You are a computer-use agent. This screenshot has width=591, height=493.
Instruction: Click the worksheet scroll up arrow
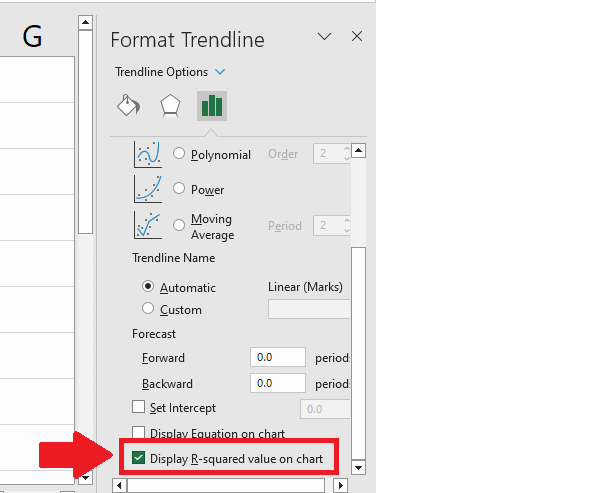click(86, 23)
